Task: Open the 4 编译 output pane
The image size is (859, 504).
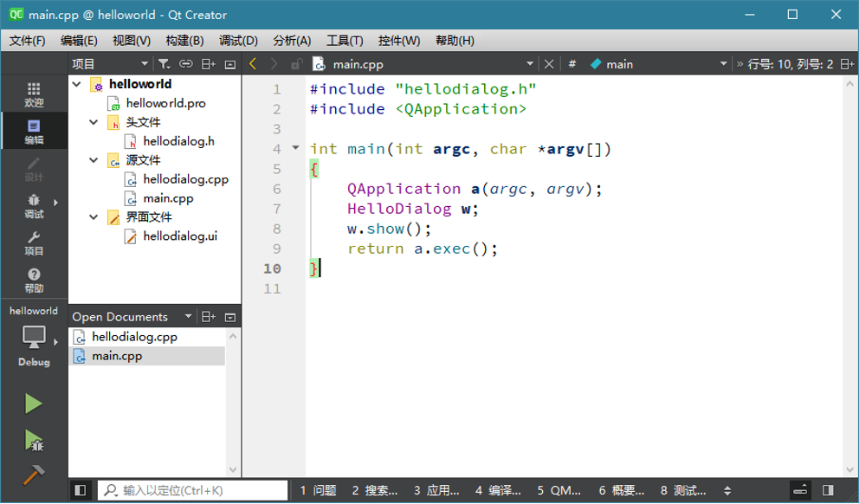Action: pyautogui.click(x=498, y=490)
